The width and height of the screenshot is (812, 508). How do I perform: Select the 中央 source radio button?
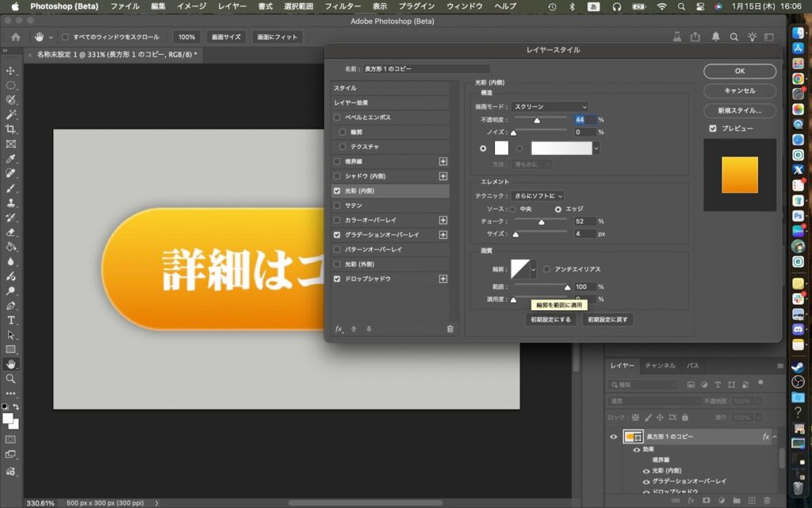[512, 209]
